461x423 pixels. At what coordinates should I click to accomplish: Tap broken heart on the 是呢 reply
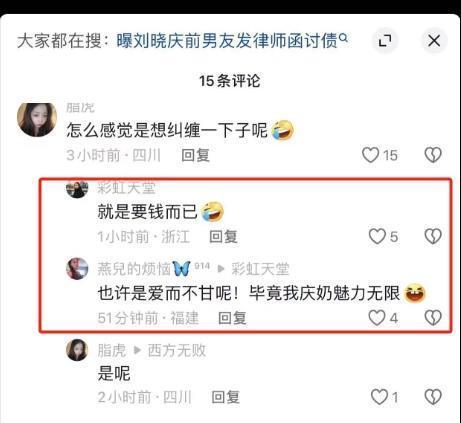[x=433, y=397]
